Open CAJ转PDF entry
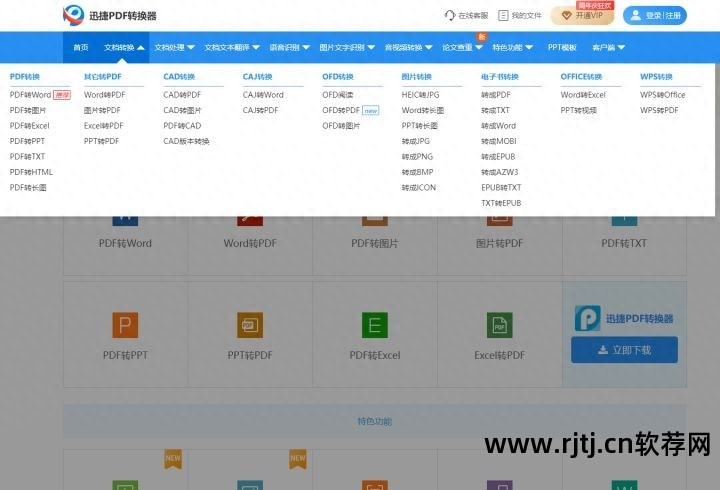Viewport: 720px width, 490px height. tap(260, 110)
